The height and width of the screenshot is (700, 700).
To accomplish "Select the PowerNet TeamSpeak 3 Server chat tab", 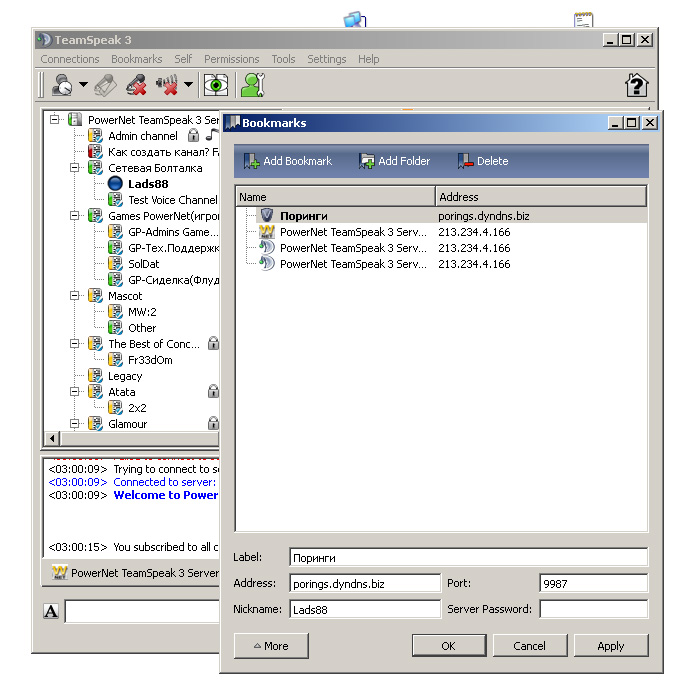I will click(x=136, y=573).
